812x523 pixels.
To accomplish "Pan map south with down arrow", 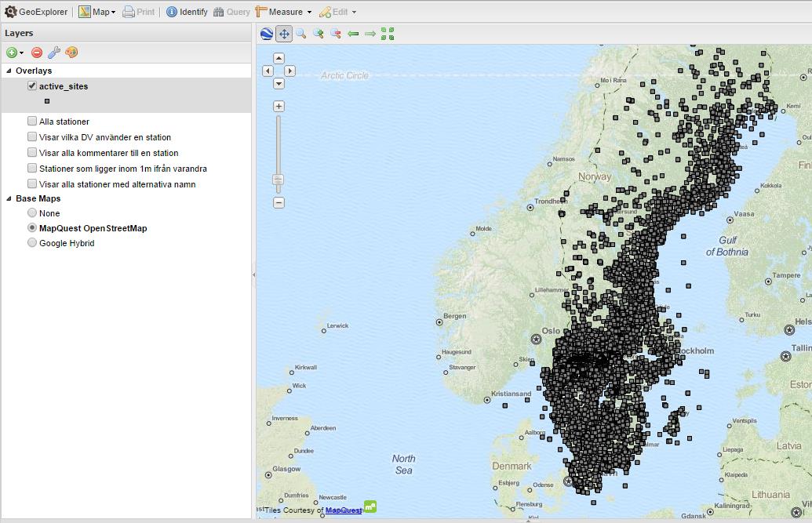I will 279,83.
